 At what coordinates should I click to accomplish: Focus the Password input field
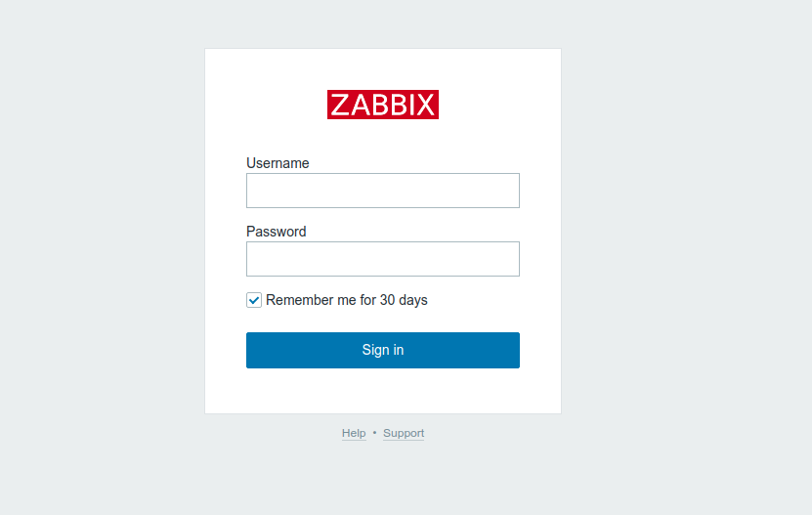coord(383,259)
